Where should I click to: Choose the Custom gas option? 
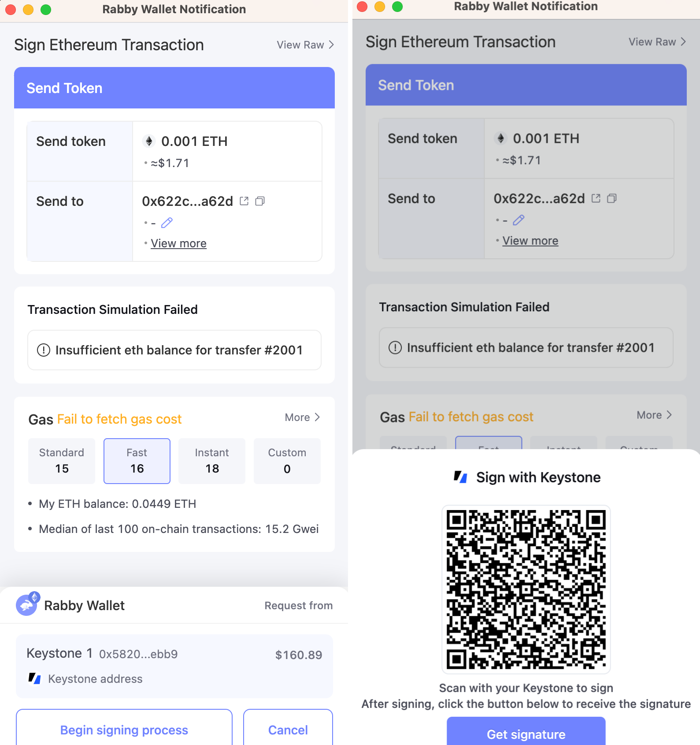point(287,461)
